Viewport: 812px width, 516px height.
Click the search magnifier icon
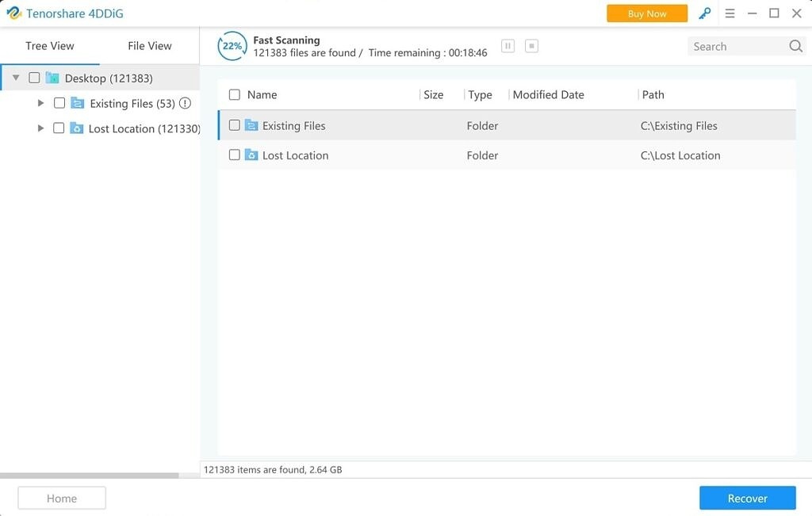tap(795, 46)
